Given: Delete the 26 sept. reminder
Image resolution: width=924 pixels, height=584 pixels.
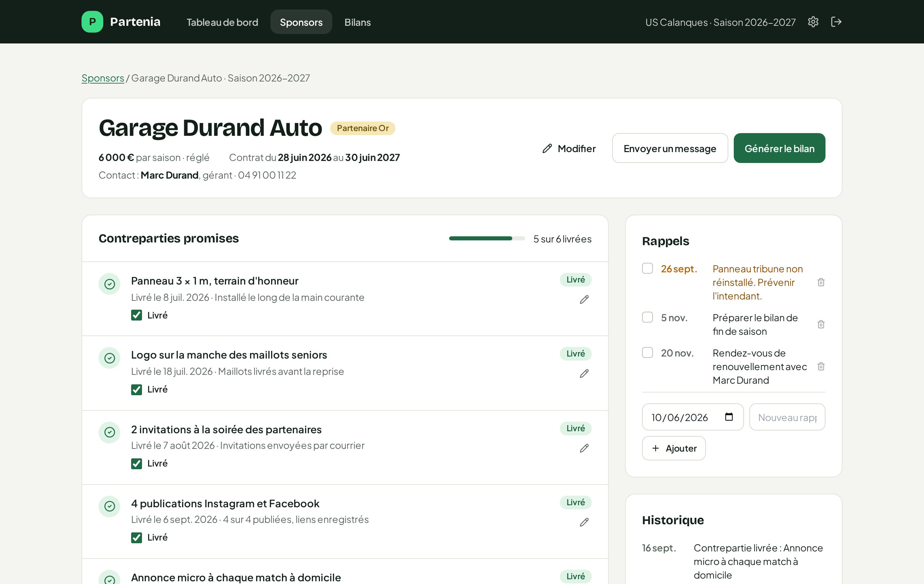Looking at the screenshot, I should (x=821, y=282).
